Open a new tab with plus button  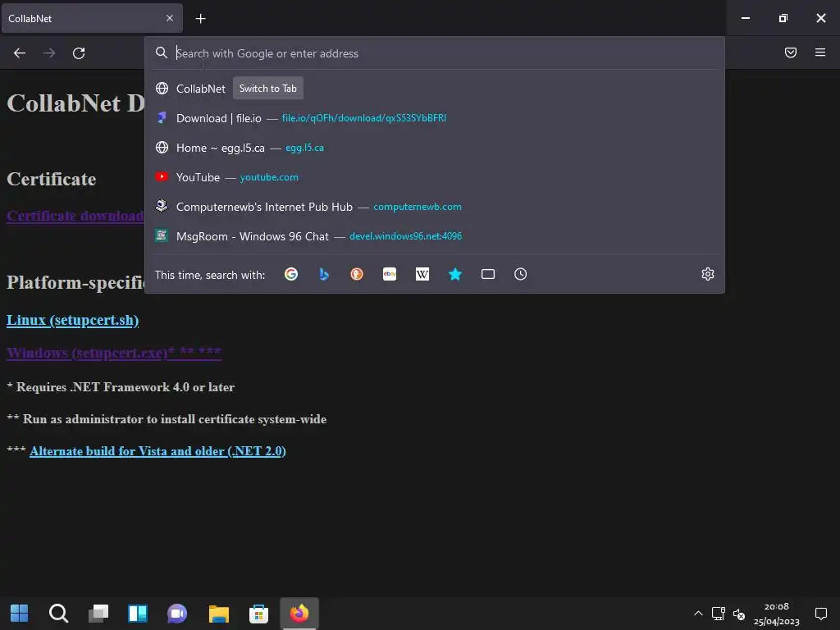tap(200, 19)
